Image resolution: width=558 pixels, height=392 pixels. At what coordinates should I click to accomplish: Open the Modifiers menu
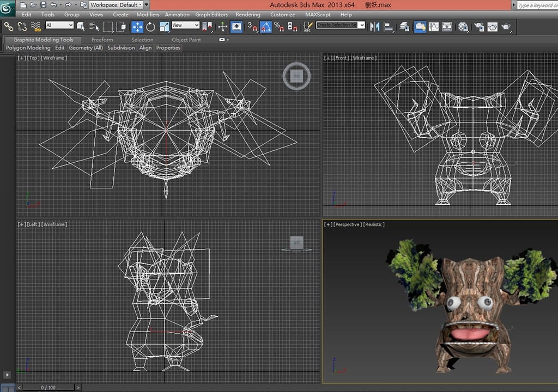coord(148,15)
